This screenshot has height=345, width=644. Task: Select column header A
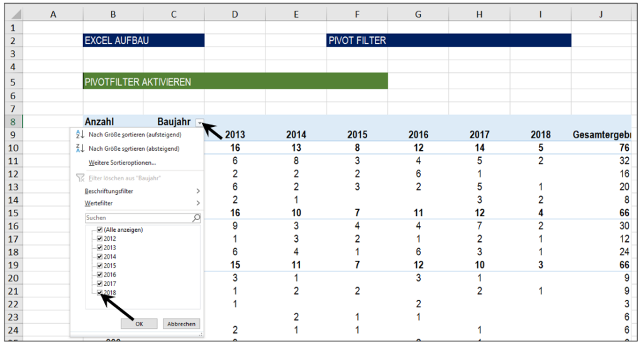[x=53, y=14]
